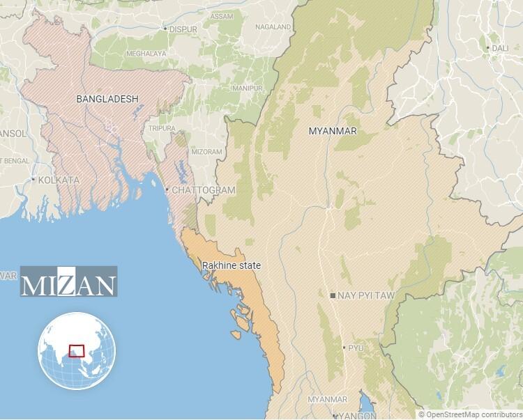This screenshot has width=523, height=420.
Task: Click the Dali city dot marker
Action: point(488,48)
